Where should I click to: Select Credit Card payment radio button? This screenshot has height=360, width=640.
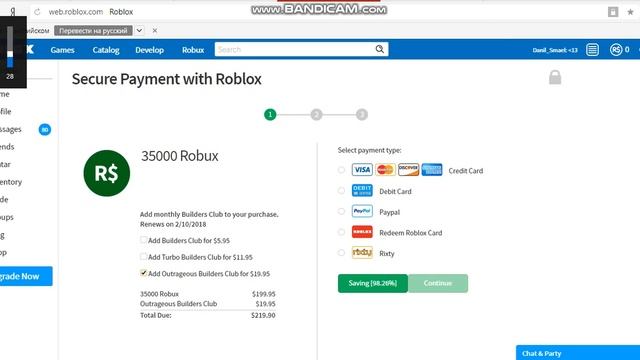(x=341, y=170)
